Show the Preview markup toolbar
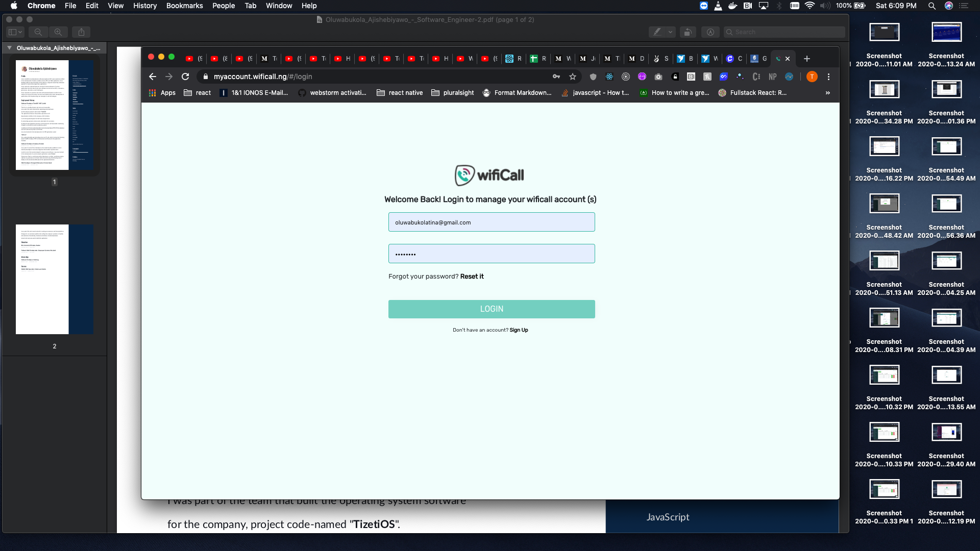 [x=710, y=32]
